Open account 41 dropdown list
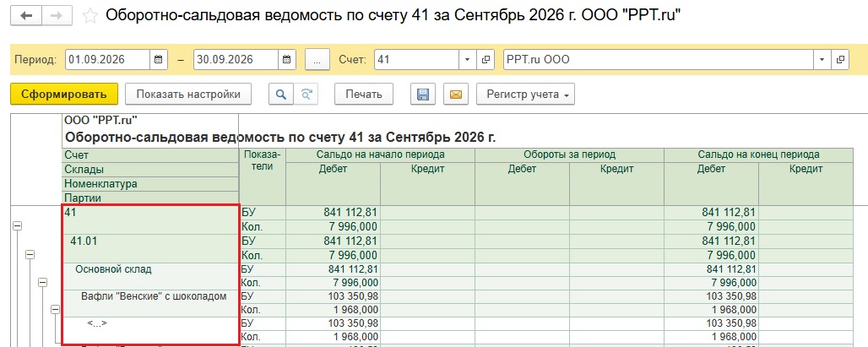The image size is (868, 347). [x=467, y=60]
